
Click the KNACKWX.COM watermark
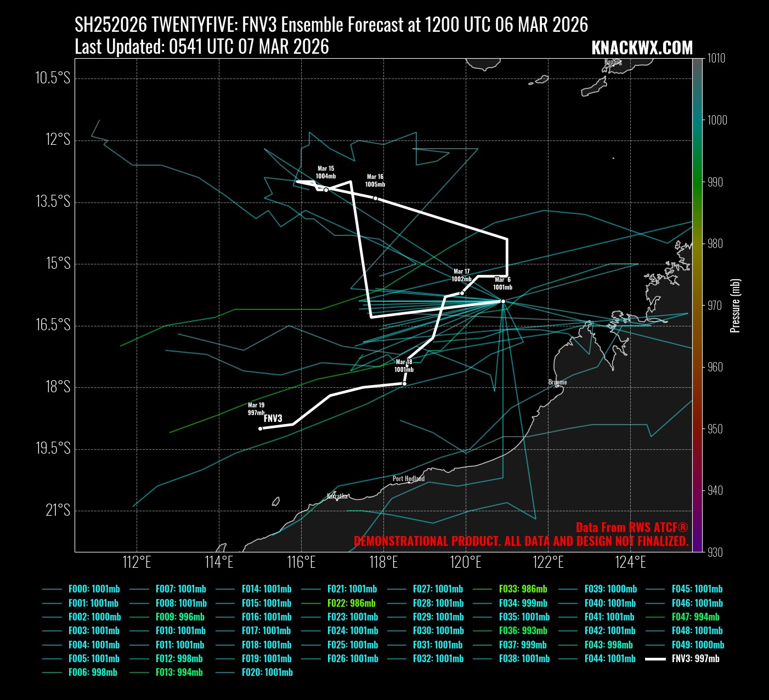pos(642,48)
